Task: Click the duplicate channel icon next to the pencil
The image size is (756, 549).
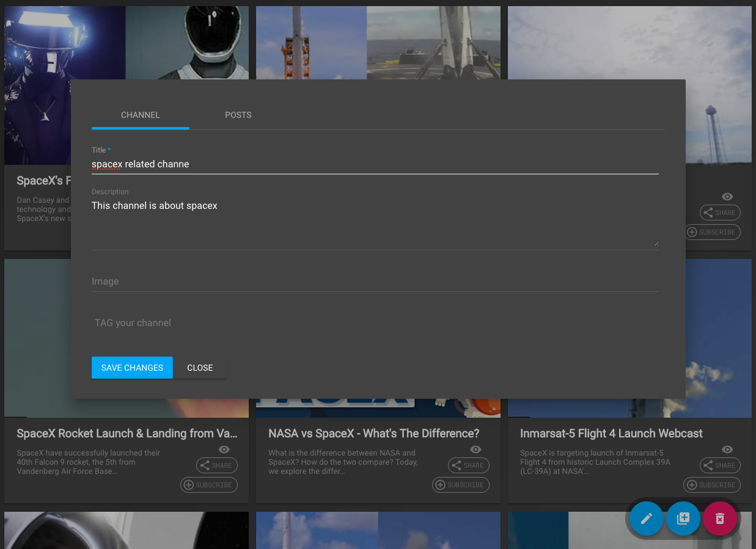Action: click(x=683, y=518)
